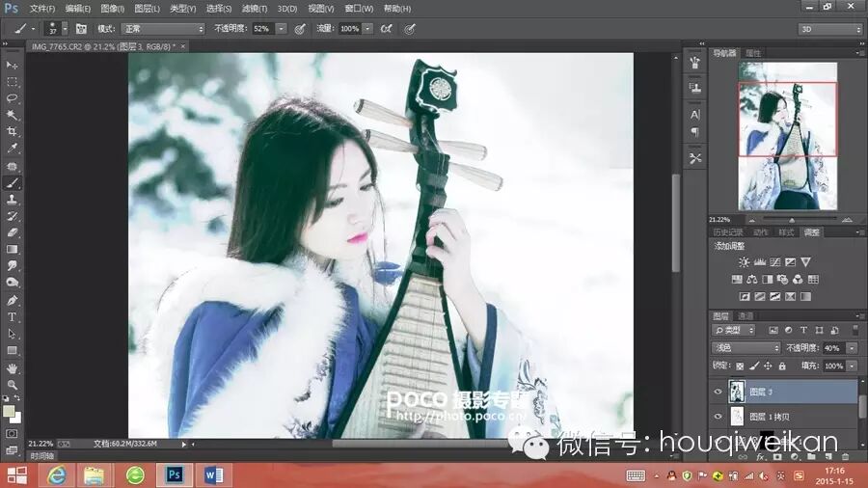Select the Brush tool in toolbox
The image size is (868, 488).
12,183
